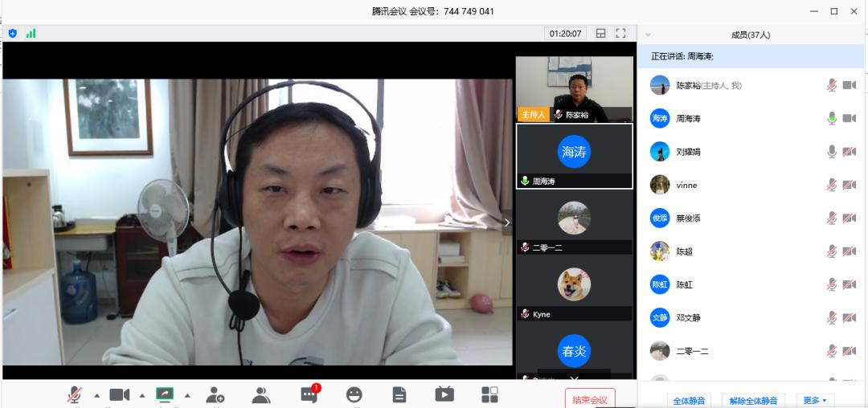The width and height of the screenshot is (868, 408).
Task: Toggle 陈虹's disabled camera icon
Action: tap(850, 284)
